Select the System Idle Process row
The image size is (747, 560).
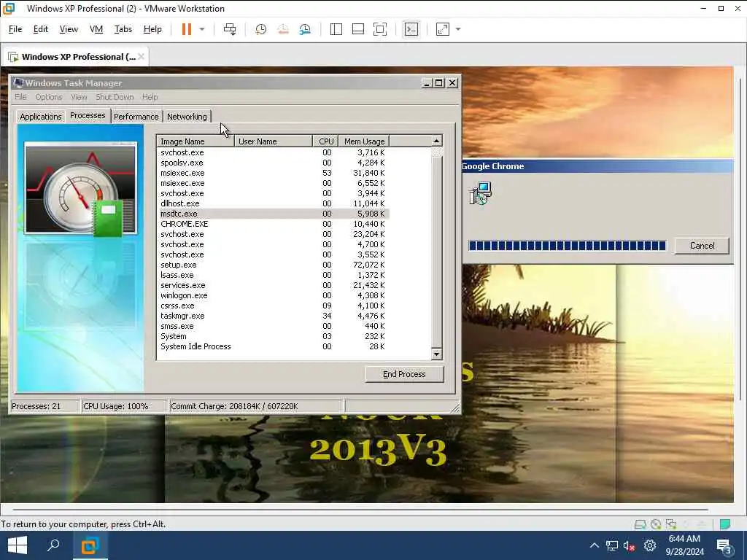[274, 346]
